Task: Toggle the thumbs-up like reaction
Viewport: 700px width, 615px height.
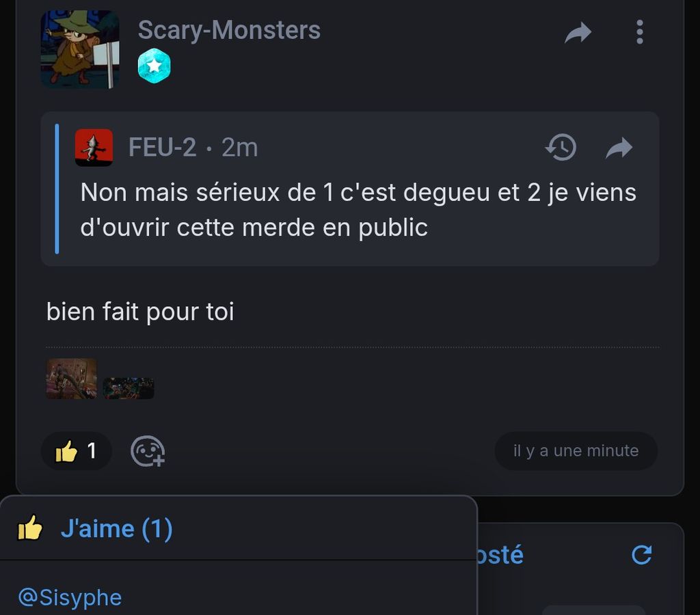Action: click(77, 451)
